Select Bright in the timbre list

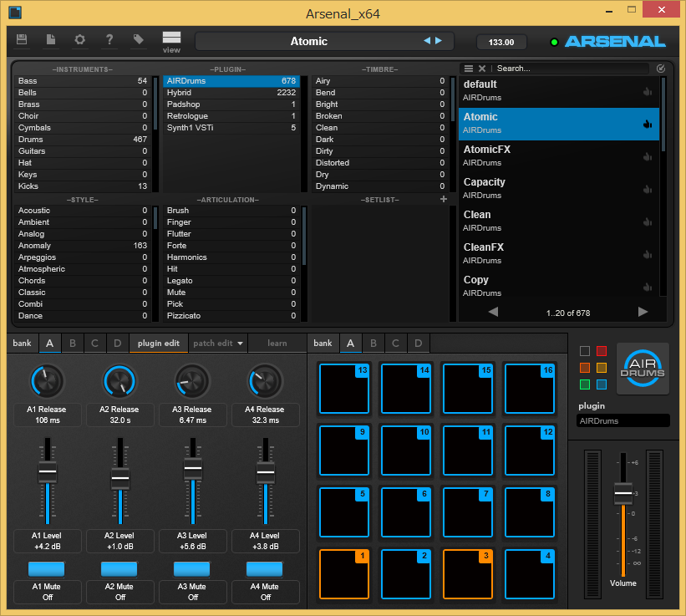pyautogui.click(x=379, y=104)
